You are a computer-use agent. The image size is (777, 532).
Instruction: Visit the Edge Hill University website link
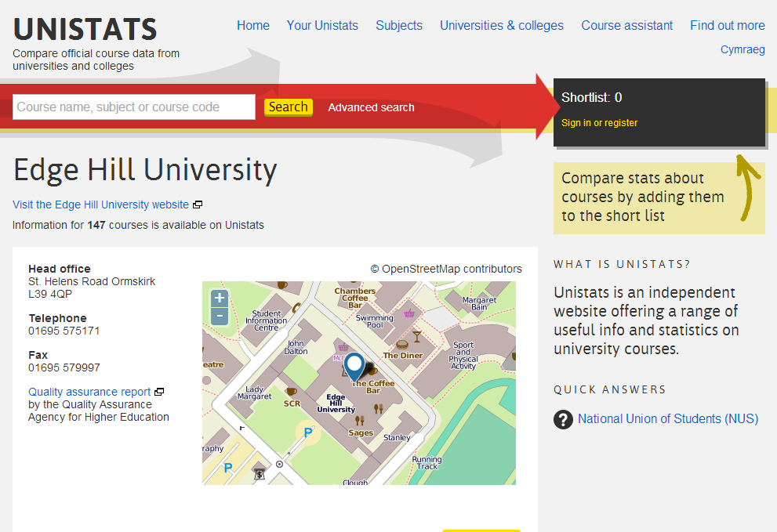click(x=100, y=204)
